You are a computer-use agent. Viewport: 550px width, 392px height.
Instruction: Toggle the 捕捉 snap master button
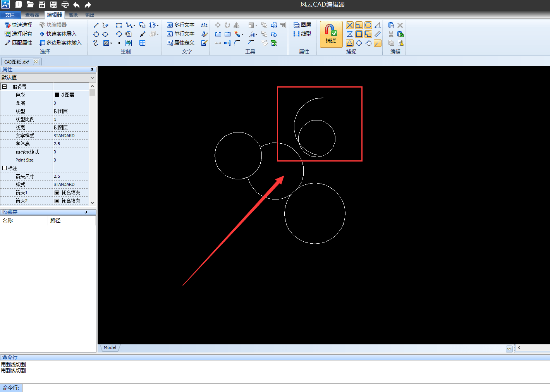(x=331, y=34)
